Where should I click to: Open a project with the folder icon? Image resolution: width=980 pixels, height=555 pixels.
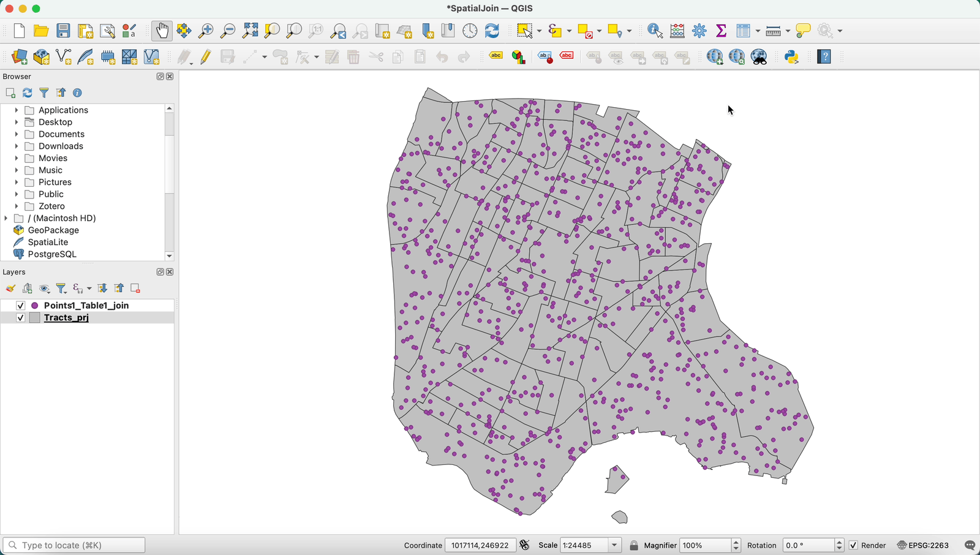pyautogui.click(x=41, y=31)
